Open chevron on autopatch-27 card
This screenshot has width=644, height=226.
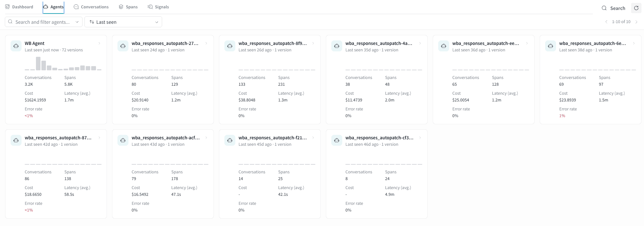click(x=206, y=43)
